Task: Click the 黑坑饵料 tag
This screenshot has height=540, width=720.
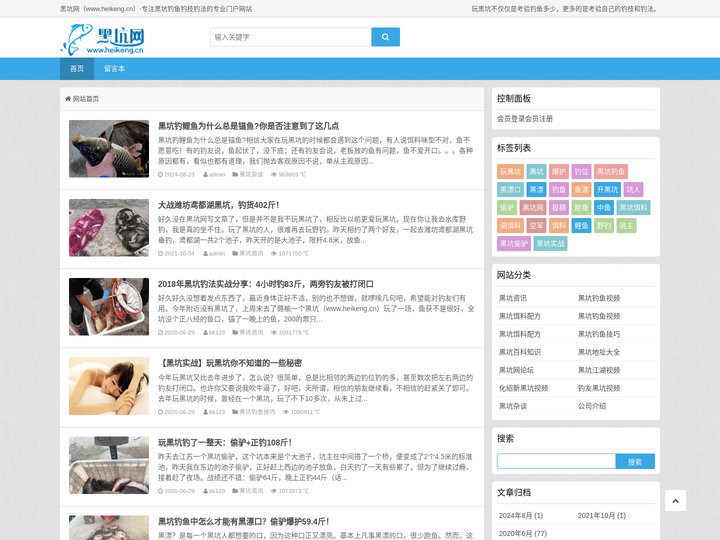Action: click(633, 208)
